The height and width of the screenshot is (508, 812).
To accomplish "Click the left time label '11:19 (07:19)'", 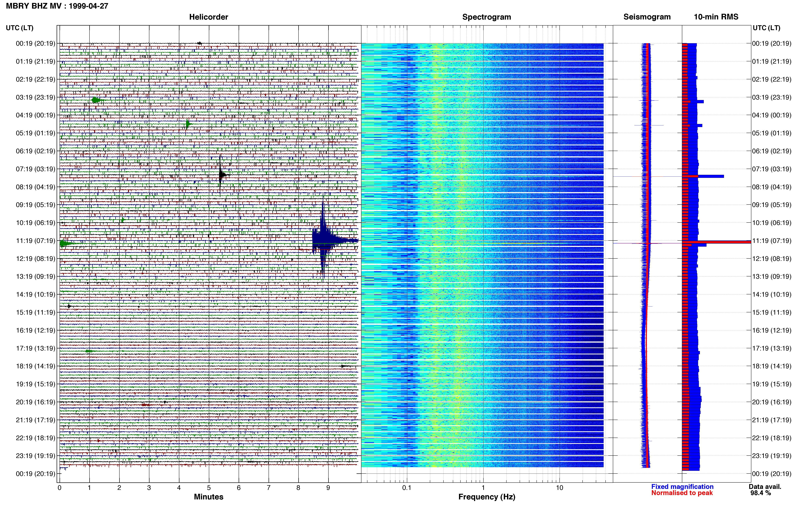I will coord(36,240).
